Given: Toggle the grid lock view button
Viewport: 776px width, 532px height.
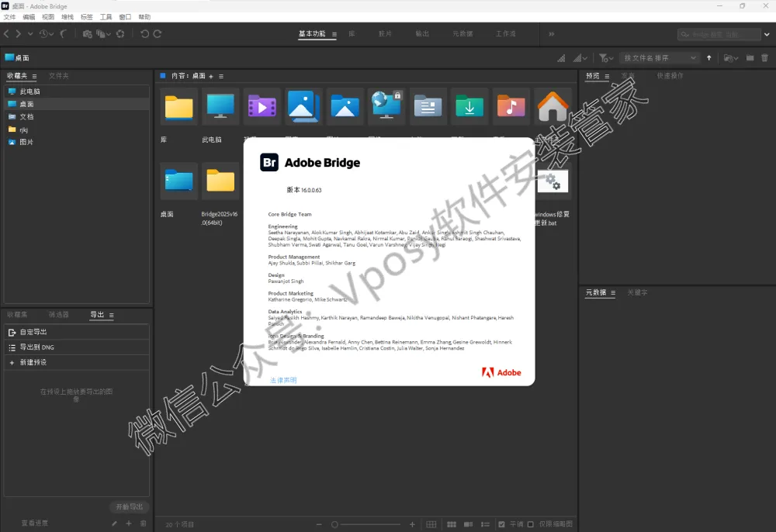Looking at the screenshot, I should (431, 525).
